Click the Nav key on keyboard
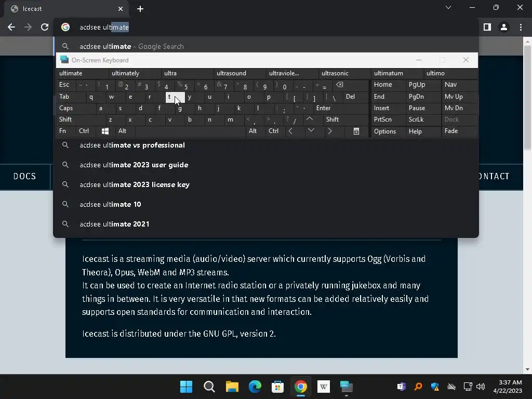The width and height of the screenshot is (532, 399). pos(459,85)
